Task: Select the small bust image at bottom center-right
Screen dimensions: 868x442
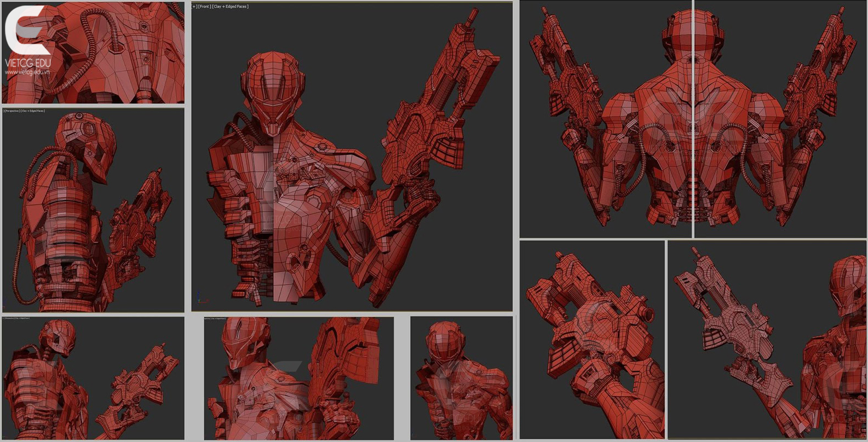Action: coord(461,378)
